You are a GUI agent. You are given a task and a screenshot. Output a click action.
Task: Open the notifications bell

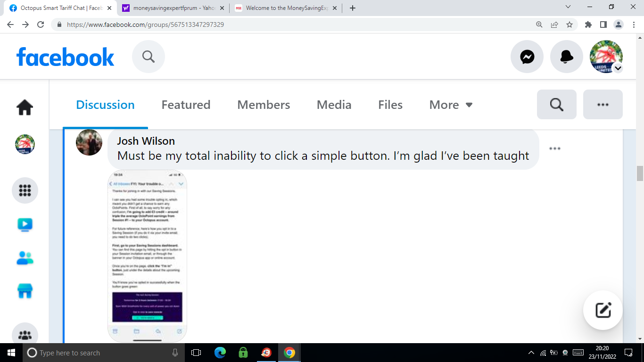567,57
